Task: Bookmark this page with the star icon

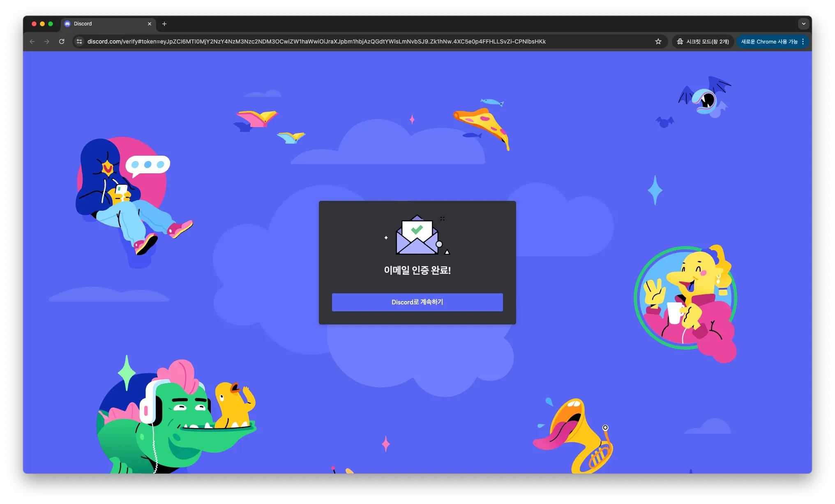Action: [x=658, y=41]
